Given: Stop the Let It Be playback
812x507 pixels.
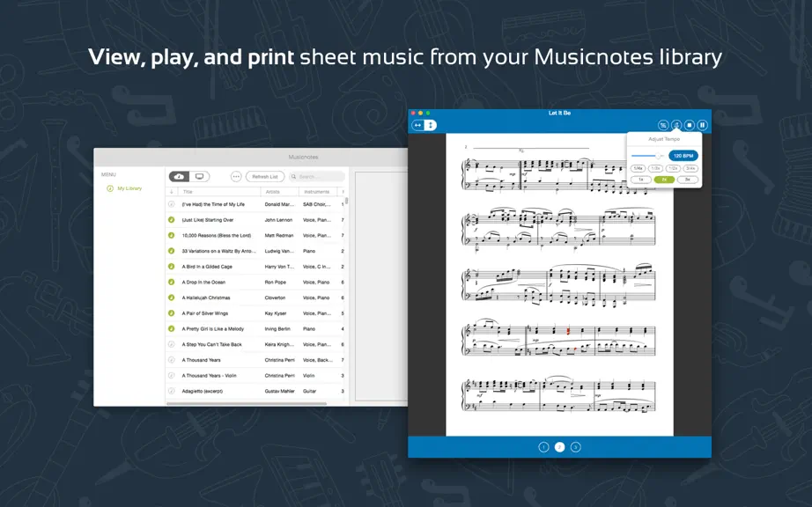Looking at the screenshot, I should [690, 125].
